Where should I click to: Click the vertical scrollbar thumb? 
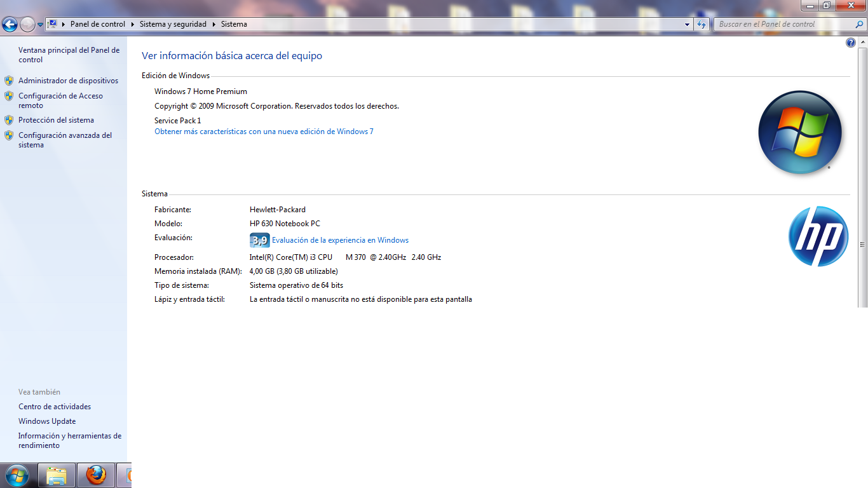coord(862,244)
